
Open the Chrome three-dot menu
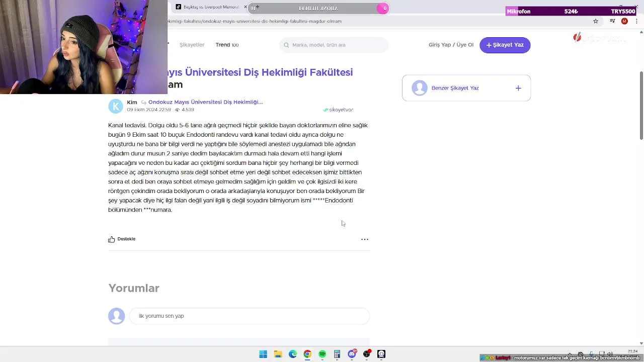pyautogui.click(x=636, y=21)
